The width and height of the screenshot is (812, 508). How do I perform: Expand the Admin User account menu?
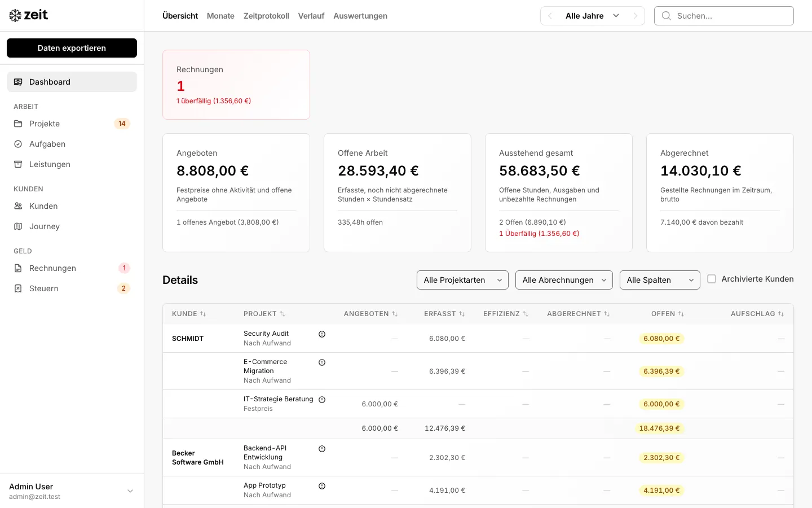[72, 491]
